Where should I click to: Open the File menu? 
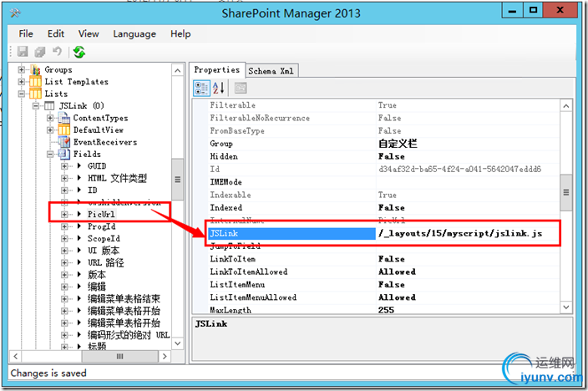pyautogui.click(x=26, y=33)
